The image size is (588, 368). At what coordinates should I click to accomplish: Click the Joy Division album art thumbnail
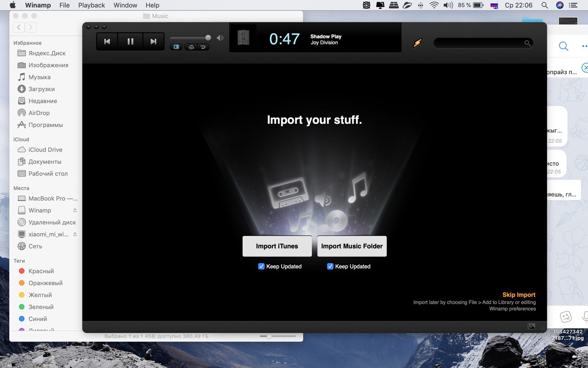pyautogui.click(x=243, y=38)
